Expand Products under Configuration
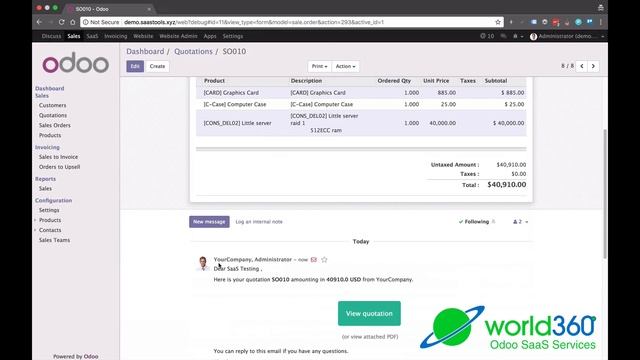 50,220
